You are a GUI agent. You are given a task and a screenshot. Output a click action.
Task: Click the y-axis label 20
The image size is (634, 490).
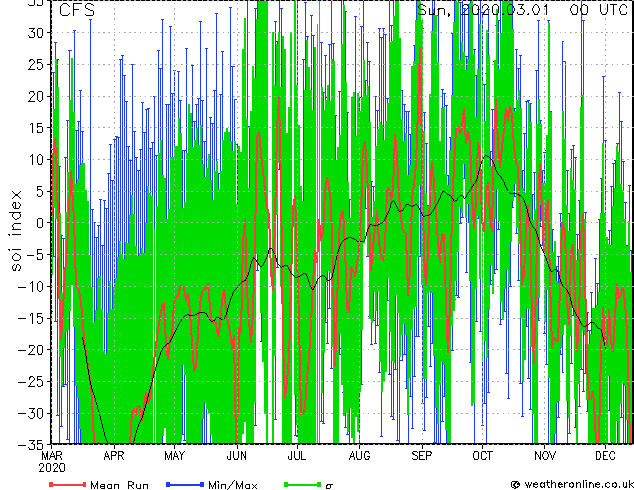point(36,96)
